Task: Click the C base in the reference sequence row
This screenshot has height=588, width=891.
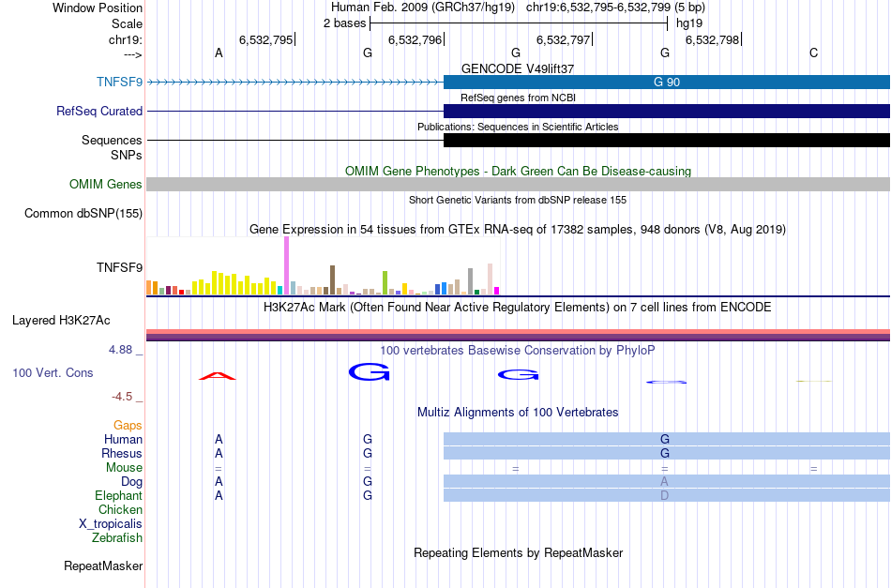Action: 814,53
